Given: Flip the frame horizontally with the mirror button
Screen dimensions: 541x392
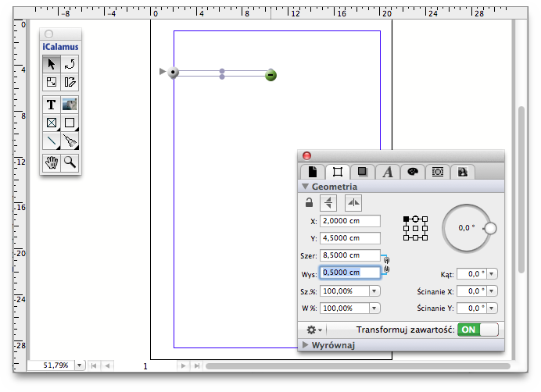Looking at the screenshot, I should pos(353,203).
